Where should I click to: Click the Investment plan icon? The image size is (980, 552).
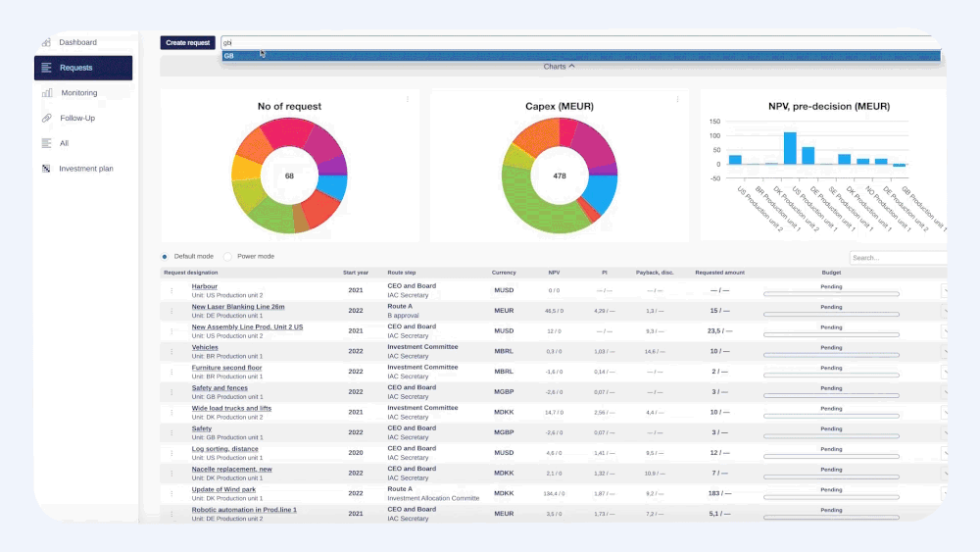click(x=46, y=169)
